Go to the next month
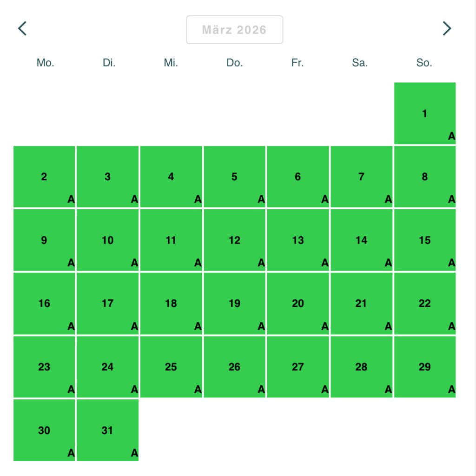The width and height of the screenshot is (476, 476). click(x=447, y=29)
